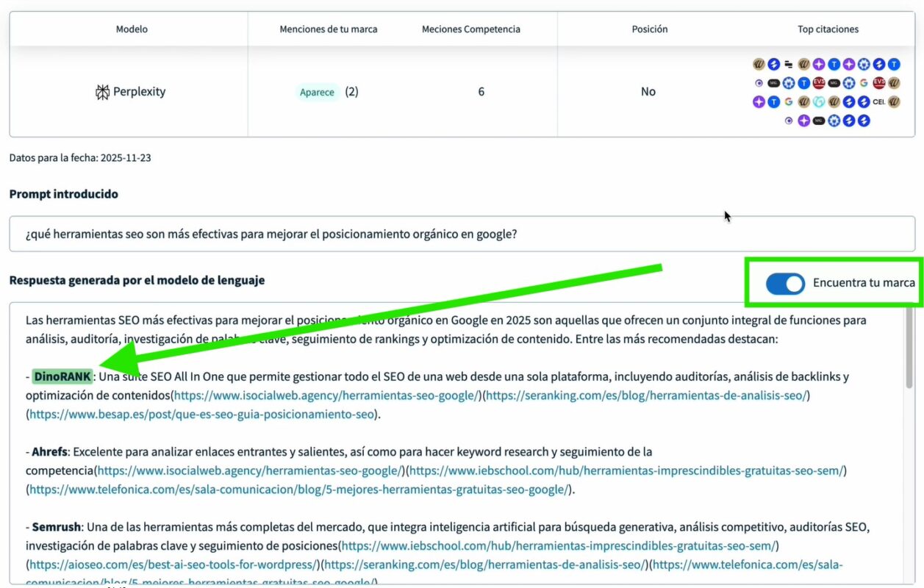Image resolution: width=924 pixels, height=588 pixels.
Task: Open isocialweb.agency link in the DinoRANK paragraph
Action: pyautogui.click(x=327, y=395)
